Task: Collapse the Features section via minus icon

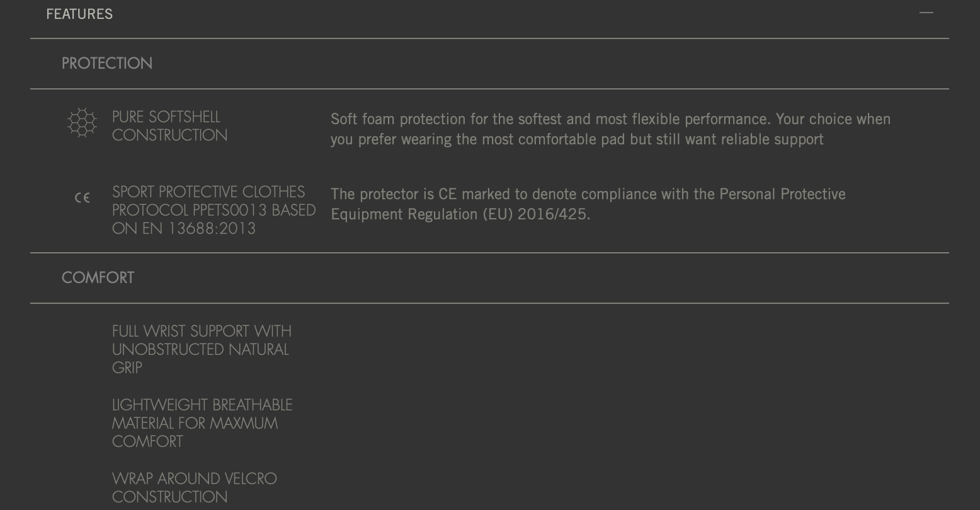Action: [x=926, y=13]
